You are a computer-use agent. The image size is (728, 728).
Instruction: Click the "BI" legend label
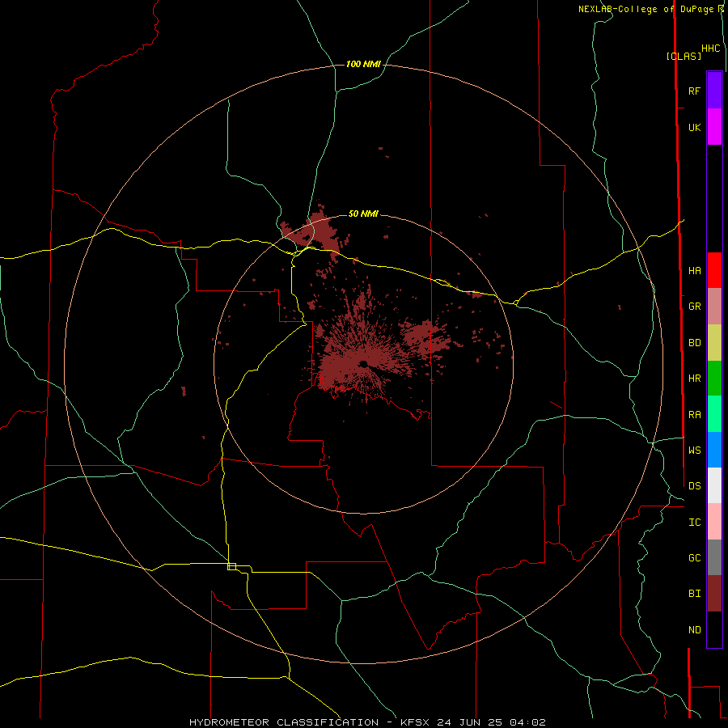[x=694, y=594]
